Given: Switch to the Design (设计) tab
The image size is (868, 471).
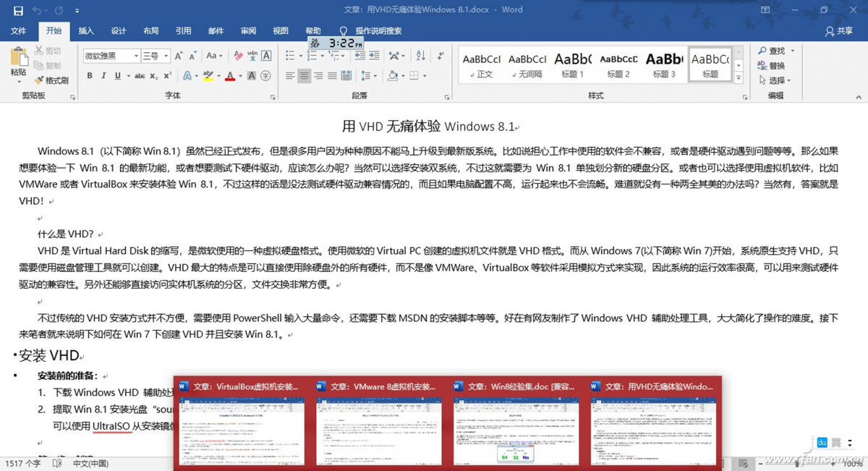Looking at the screenshot, I should click(x=119, y=31).
